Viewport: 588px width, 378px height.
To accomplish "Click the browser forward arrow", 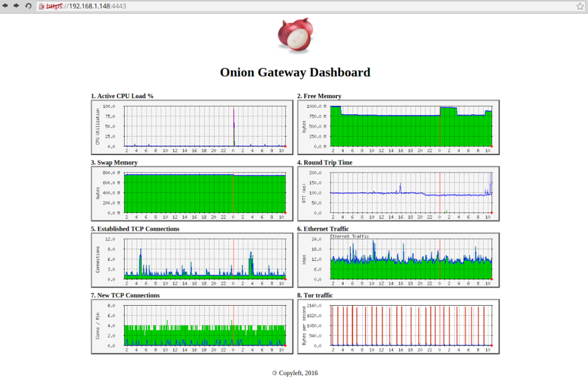I will click(x=17, y=6).
